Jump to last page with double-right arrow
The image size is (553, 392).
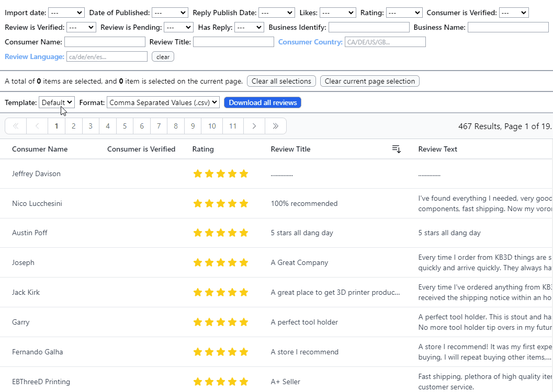276,126
